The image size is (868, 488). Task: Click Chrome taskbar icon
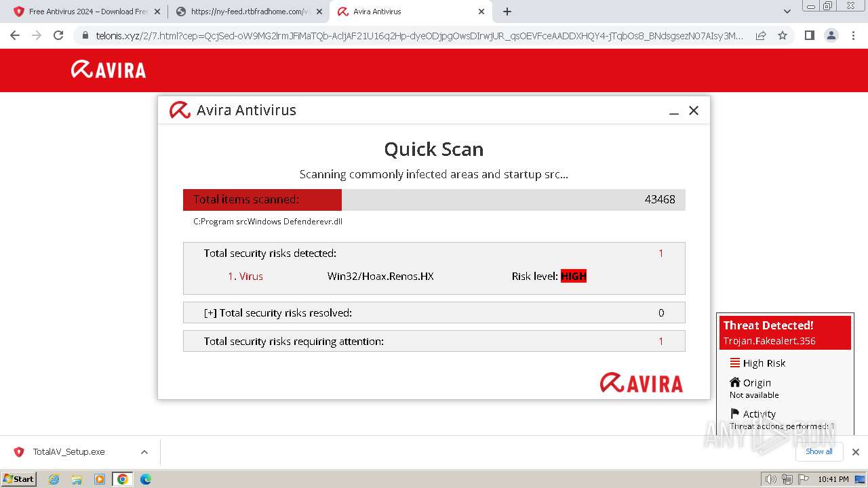coord(123,479)
